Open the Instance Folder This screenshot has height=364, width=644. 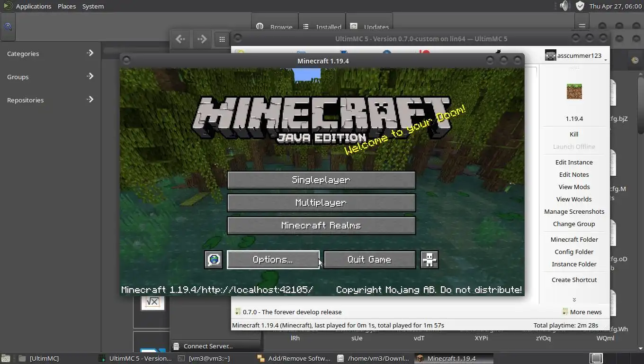tap(574, 264)
